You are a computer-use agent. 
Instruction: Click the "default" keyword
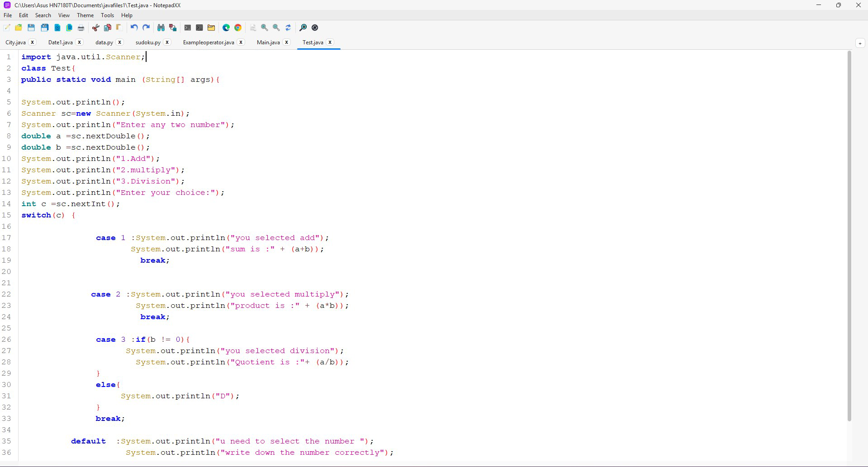click(x=88, y=441)
